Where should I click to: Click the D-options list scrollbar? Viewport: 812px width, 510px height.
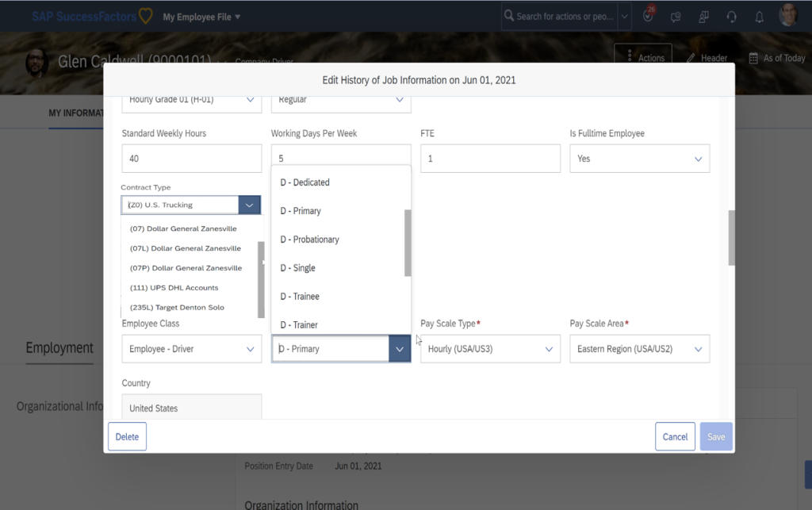tap(408, 243)
